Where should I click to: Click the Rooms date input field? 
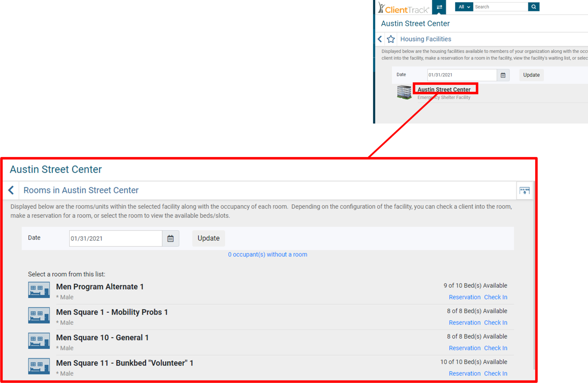point(115,238)
